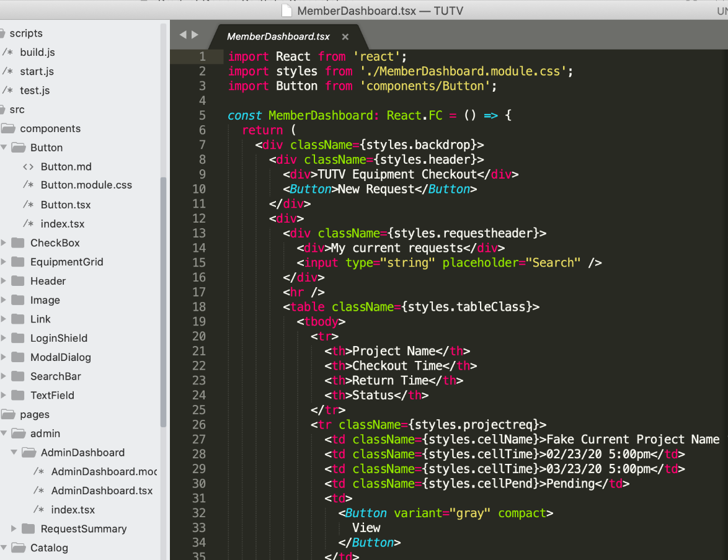Click the ModalDialog folder icon
The width and height of the screenshot is (728, 560).
coord(18,357)
